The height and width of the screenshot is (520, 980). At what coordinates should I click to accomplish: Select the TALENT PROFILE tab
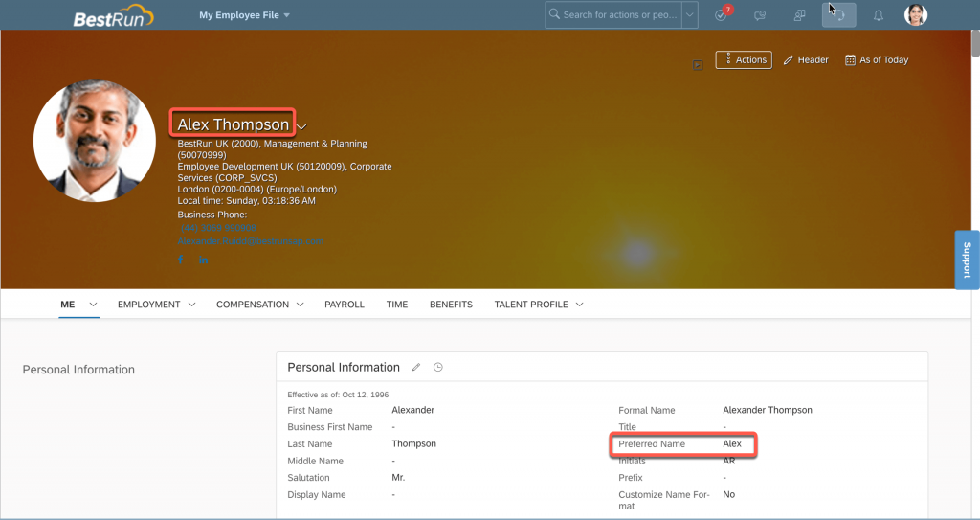click(x=531, y=305)
